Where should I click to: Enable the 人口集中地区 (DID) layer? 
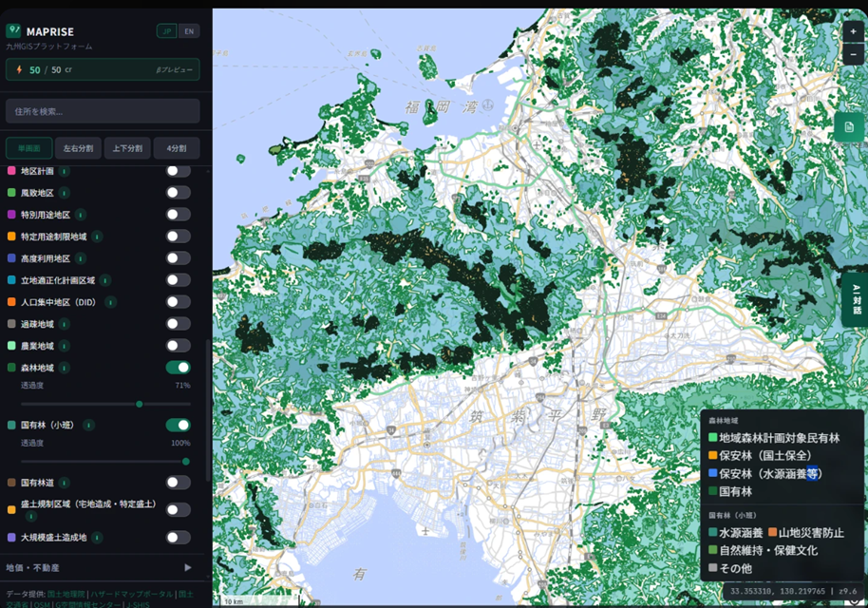click(179, 302)
